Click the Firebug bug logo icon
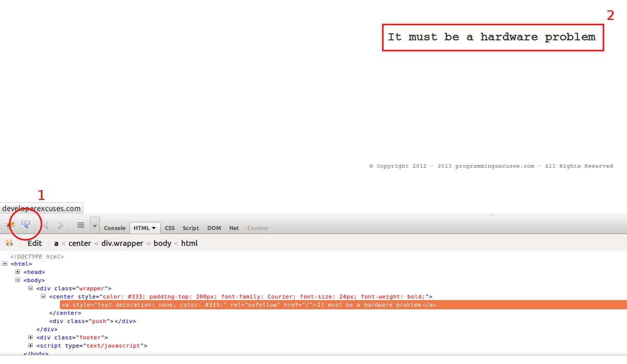 click(x=10, y=225)
